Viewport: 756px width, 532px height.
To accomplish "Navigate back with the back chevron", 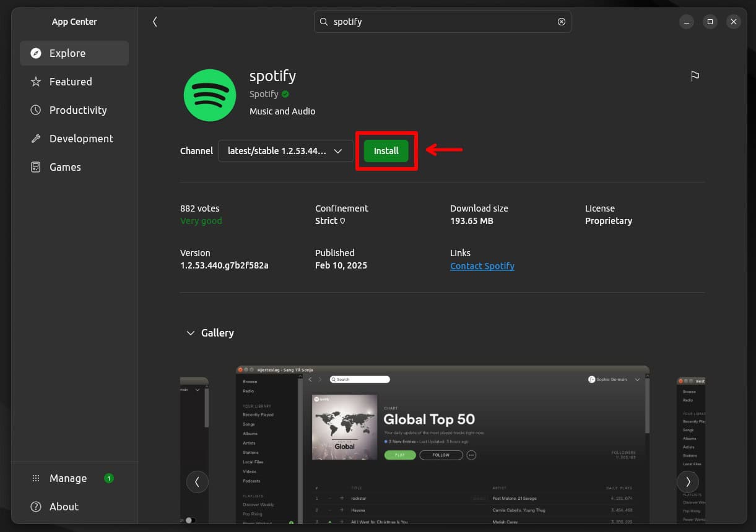I will pos(155,21).
